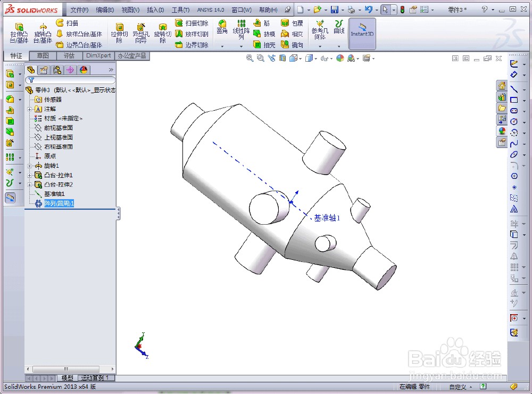Switch to the ConfigurationManager panel tab
Screen dimensions: 532x394
57,70
